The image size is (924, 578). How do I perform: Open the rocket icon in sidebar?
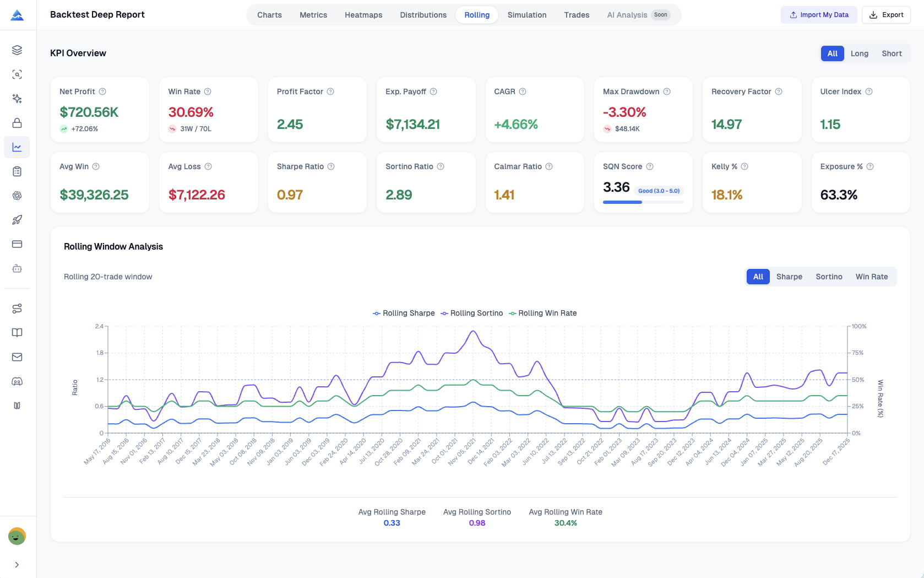tap(17, 220)
